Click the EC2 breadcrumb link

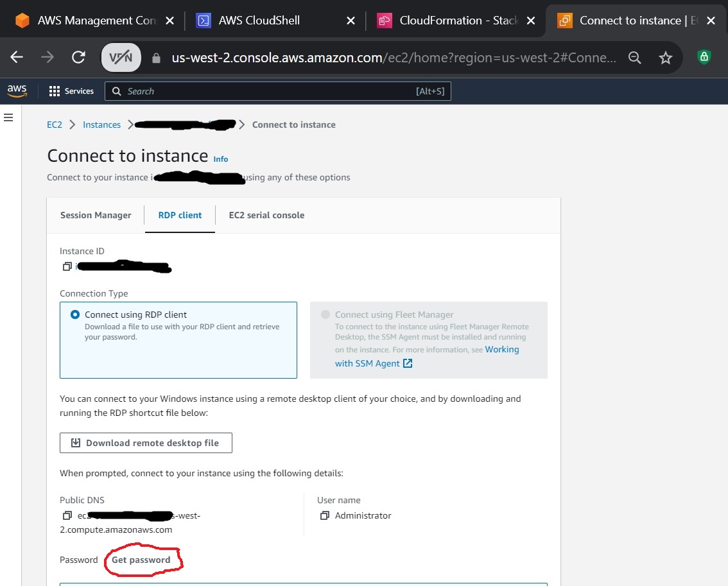point(55,125)
